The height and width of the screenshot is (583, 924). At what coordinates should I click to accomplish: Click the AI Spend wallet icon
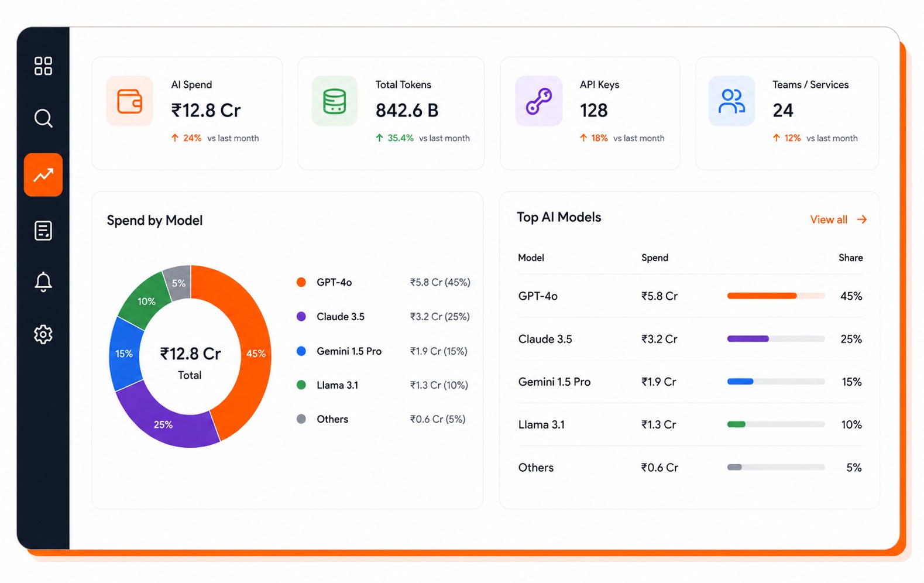click(130, 101)
